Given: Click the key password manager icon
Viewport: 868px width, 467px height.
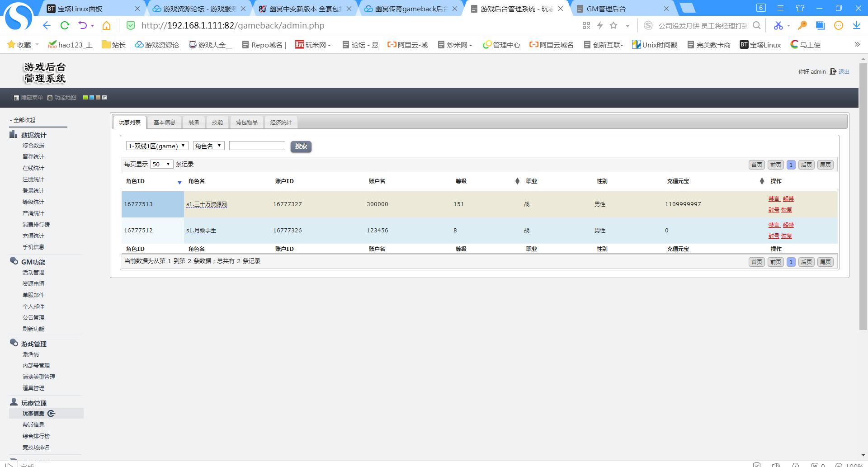Looking at the screenshot, I should tap(802, 26).
